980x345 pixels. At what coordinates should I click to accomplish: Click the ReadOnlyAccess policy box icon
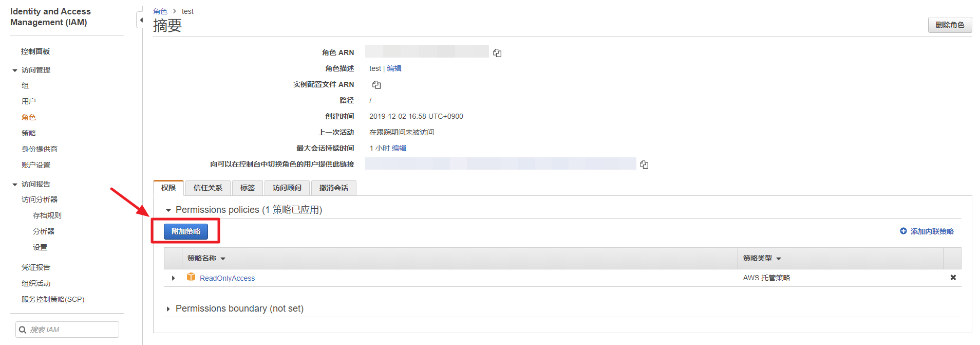(191, 277)
